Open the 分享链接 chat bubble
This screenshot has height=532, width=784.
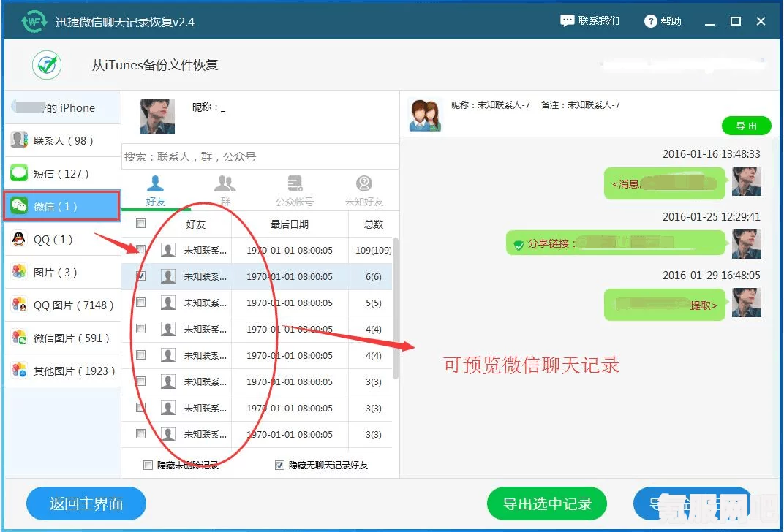point(616,243)
